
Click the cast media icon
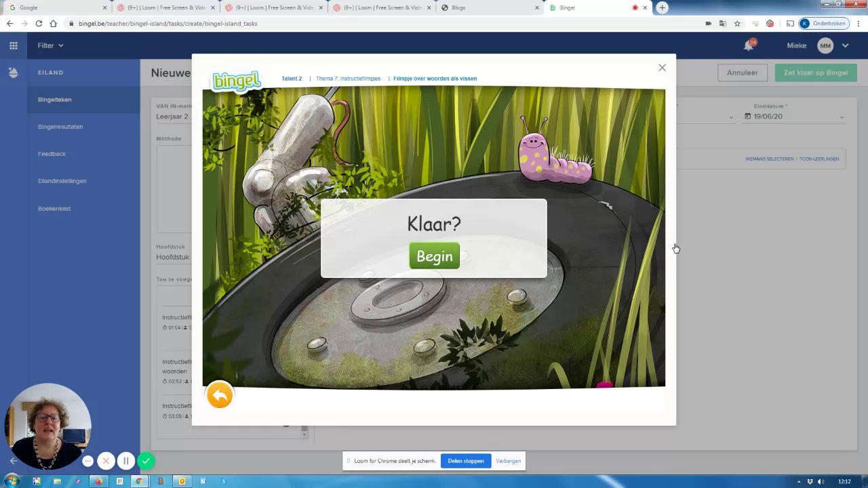point(790,23)
